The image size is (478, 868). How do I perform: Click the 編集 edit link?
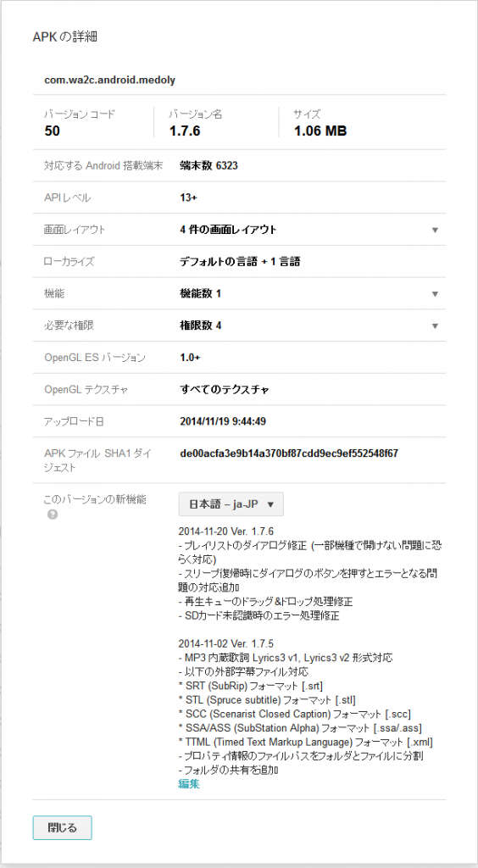coord(189,783)
